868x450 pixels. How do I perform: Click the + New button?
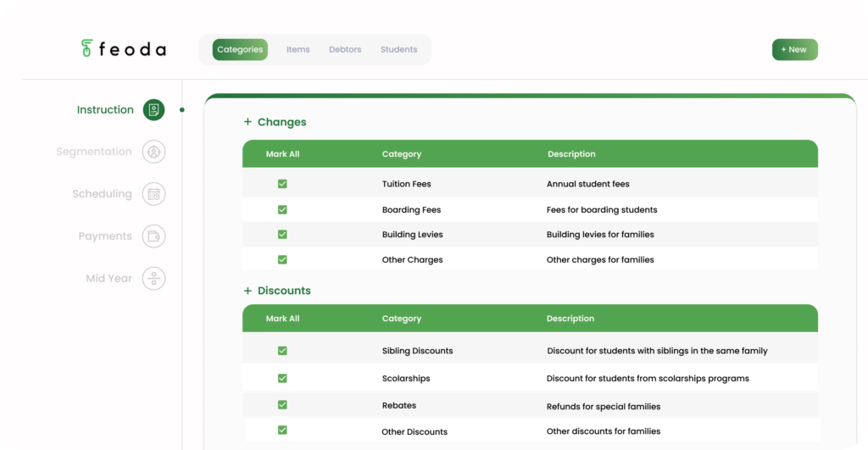click(x=795, y=49)
